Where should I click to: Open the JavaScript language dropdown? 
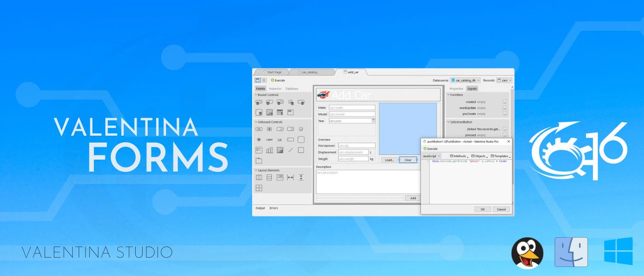point(431,156)
